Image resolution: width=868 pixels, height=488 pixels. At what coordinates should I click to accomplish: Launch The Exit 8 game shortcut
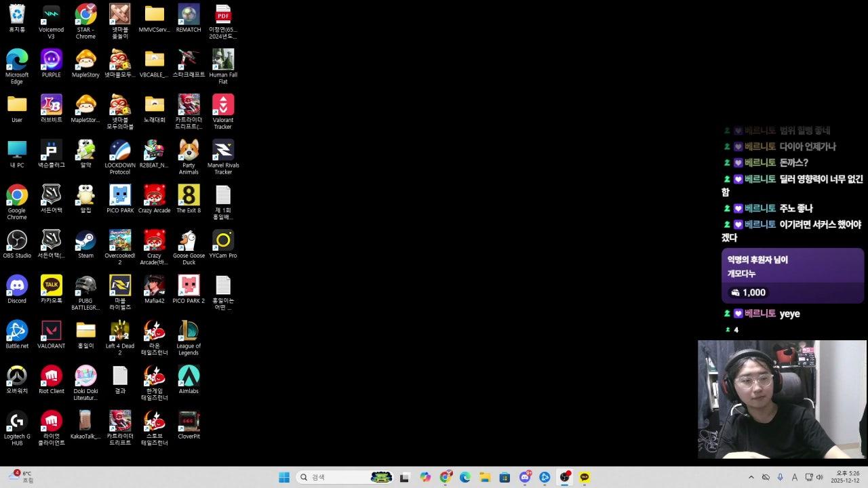(189, 196)
